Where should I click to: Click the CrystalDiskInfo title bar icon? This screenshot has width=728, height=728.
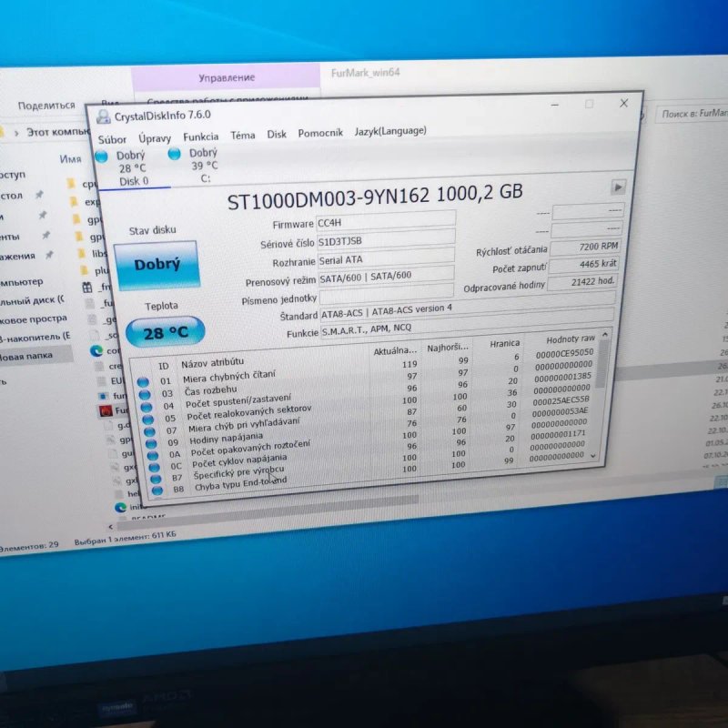[x=103, y=117]
